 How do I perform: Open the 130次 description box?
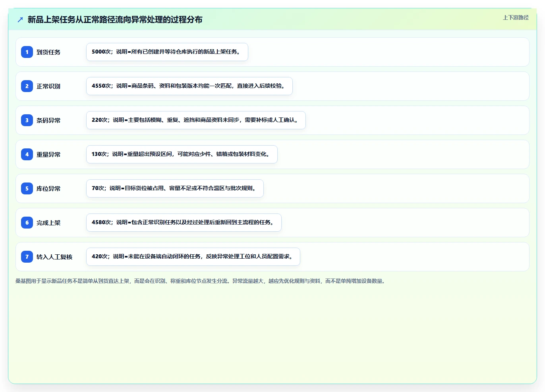click(x=182, y=154)
